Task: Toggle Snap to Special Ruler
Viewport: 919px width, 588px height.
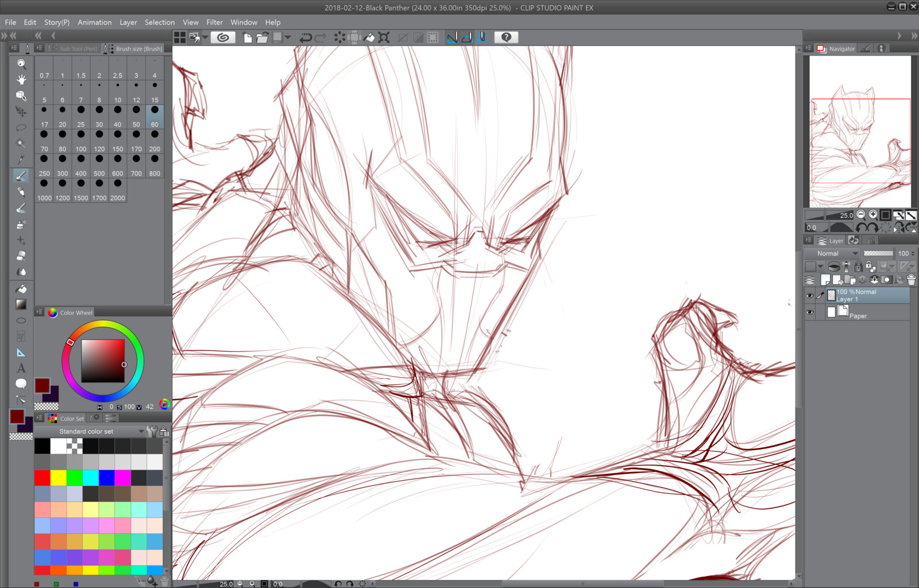Action: tap(468, 38)
